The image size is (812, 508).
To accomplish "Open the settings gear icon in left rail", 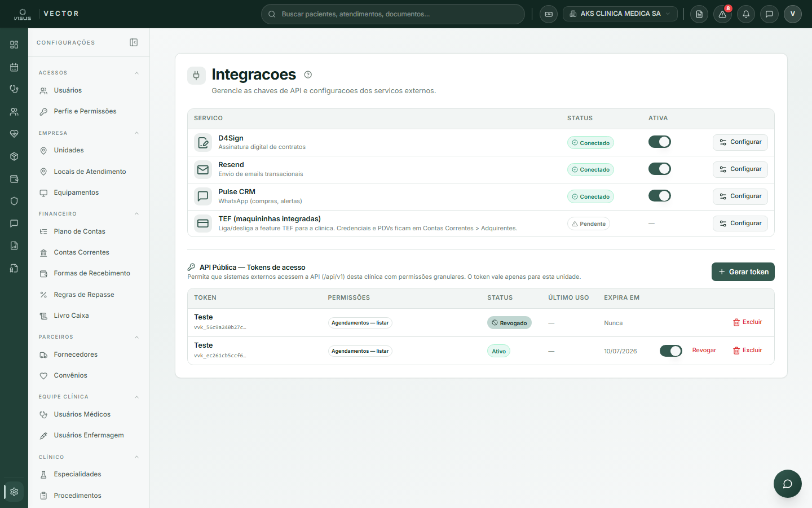I will click(14, 492).
